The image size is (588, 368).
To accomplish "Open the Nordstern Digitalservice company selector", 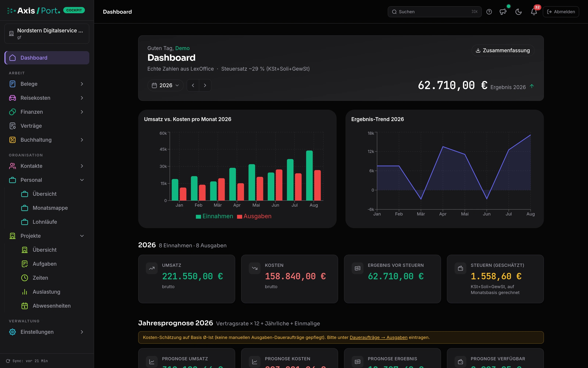I will [x=47, y=34].
